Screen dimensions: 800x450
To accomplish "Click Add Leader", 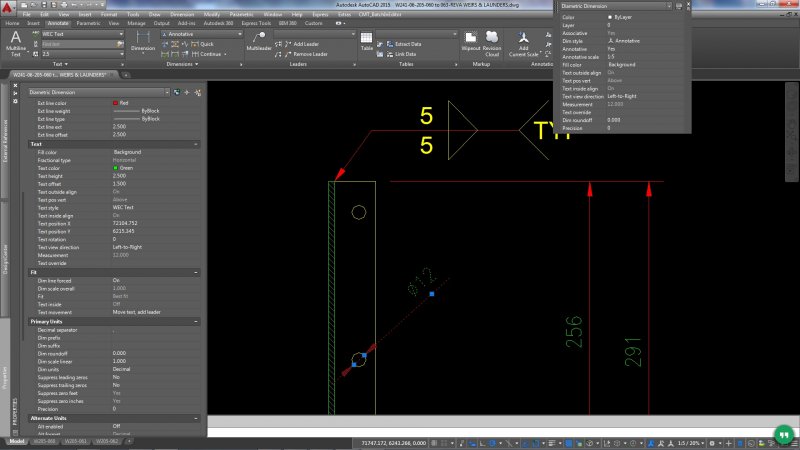I will click(302, 44).
